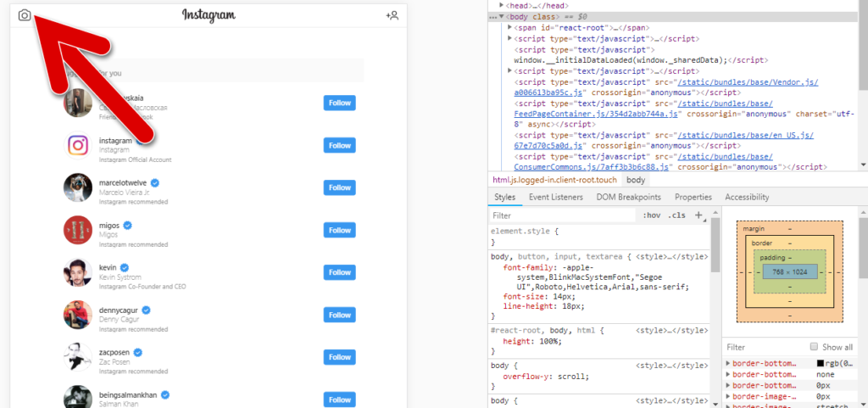This screenshot has width=868, height=408.
Task: Click verified badge beside beingsalmankhan
Action: pyautogui.click(x=165, y=394)
